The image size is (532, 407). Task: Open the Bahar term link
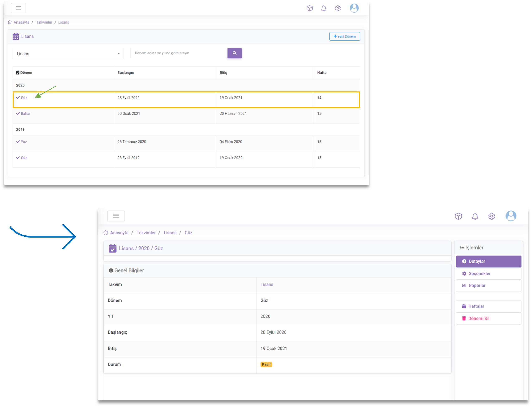click(25, 113)
